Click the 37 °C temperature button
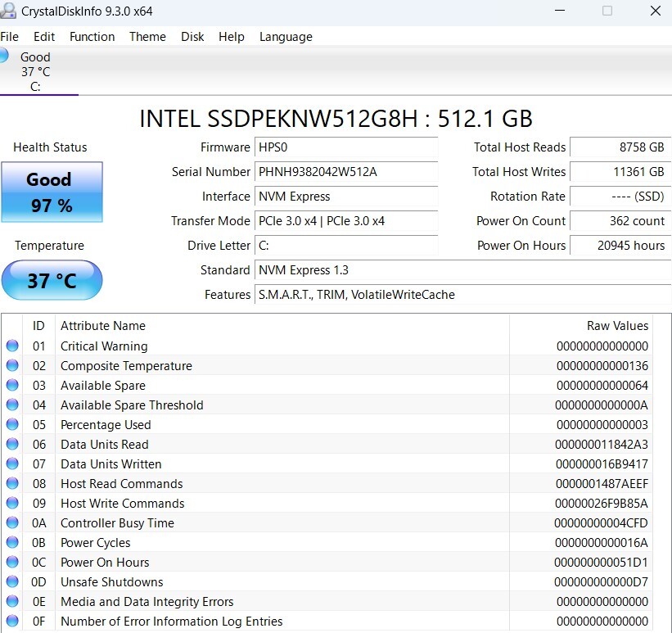This screenshot has height=633, width=672. 52,281
